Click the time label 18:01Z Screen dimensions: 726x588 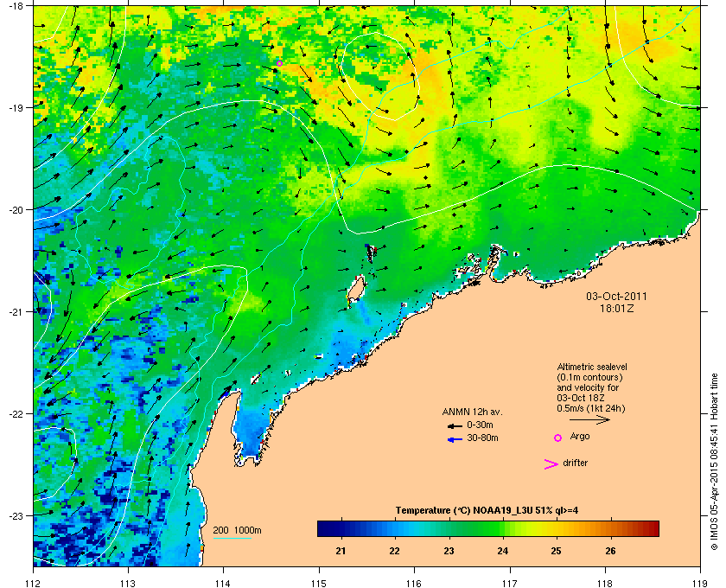(617, 308)
